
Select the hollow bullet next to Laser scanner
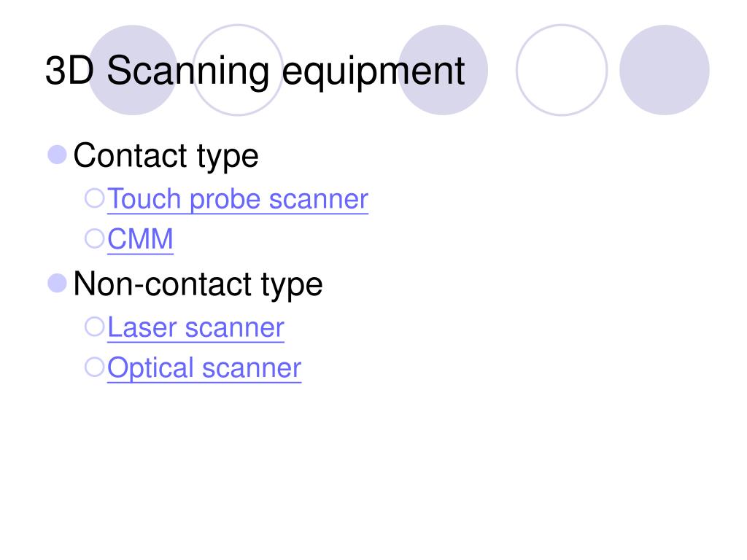[94, 327]
